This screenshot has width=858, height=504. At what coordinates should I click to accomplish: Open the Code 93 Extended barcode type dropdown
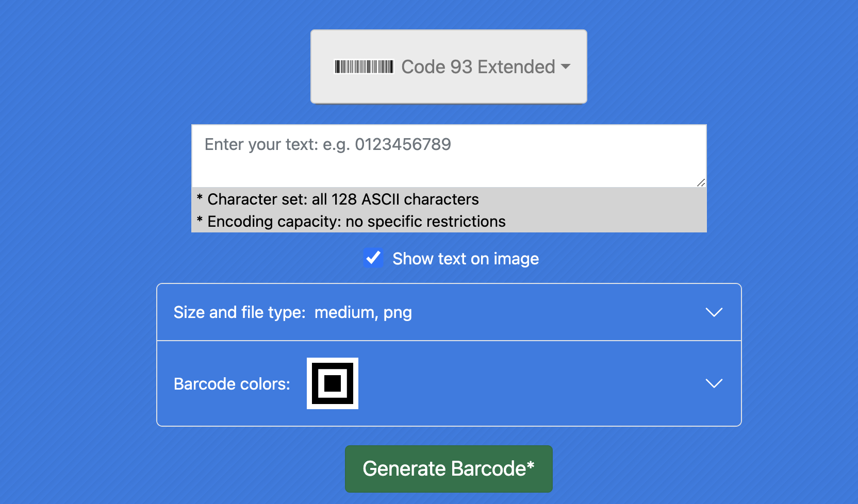[449, 67]
